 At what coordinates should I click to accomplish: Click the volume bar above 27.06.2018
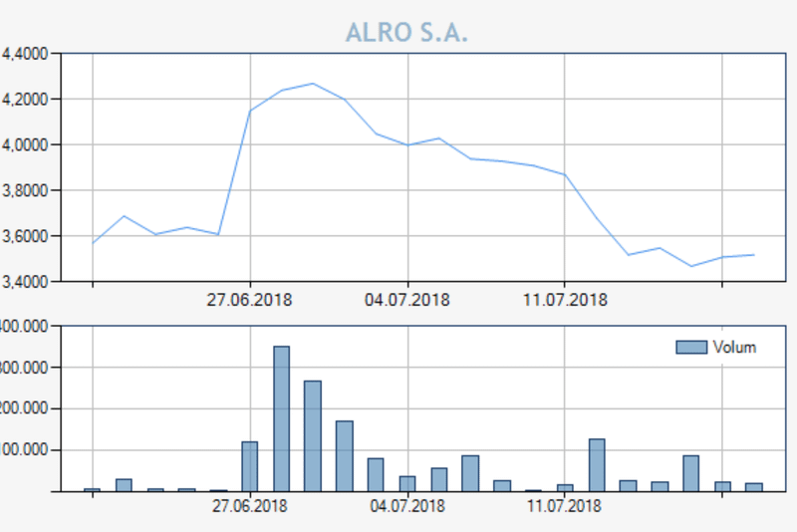(x=249, y=465)
